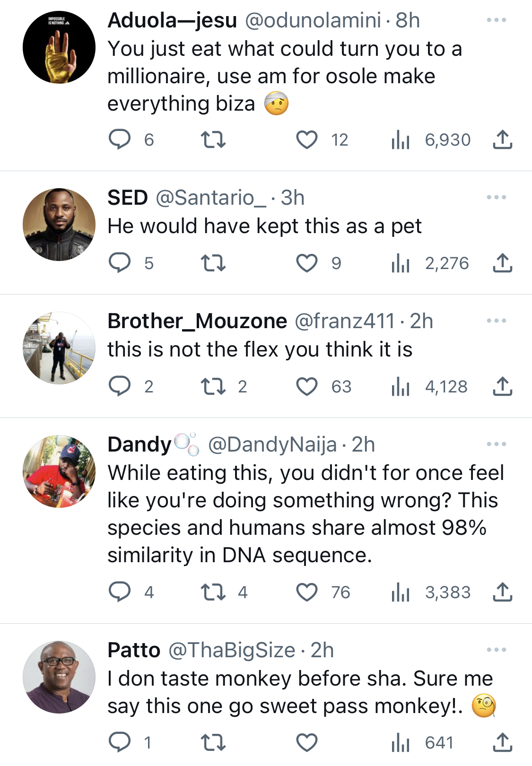Open Brother_Mouzone's profile avatar
The image size is (532, 766).
coord(59,348)
